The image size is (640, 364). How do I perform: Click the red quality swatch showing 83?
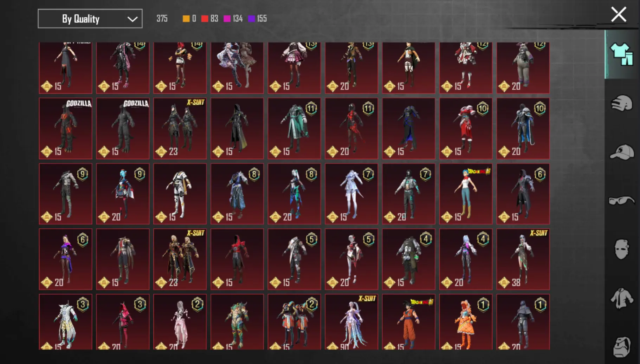pos(205,19)
